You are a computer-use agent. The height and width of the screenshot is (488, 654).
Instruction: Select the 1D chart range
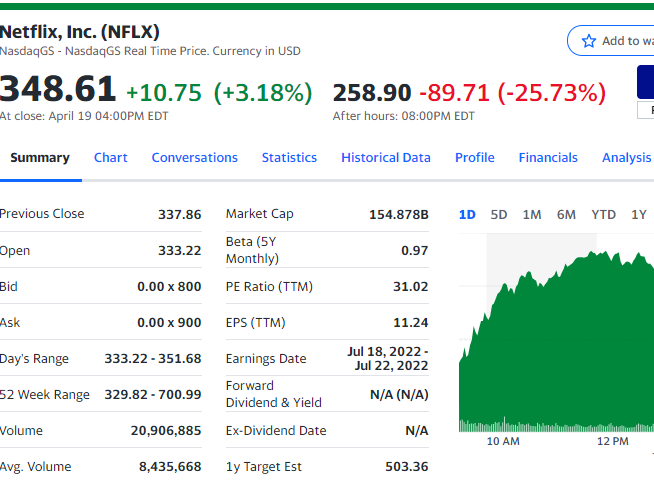[467, 215]
